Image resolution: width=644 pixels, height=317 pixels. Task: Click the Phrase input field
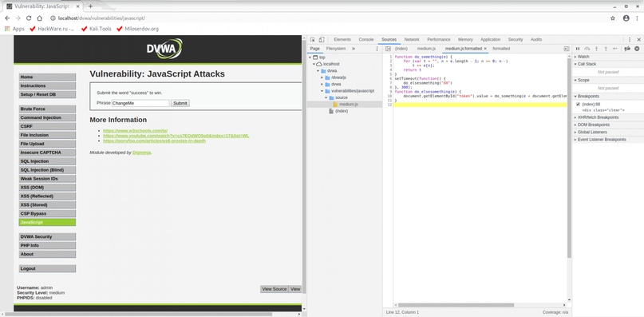pyautogui.click(x=140, y=103)
